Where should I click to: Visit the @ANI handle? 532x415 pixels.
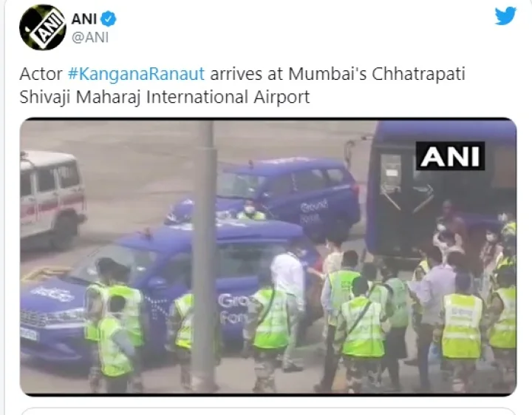(x=90, y=37)
